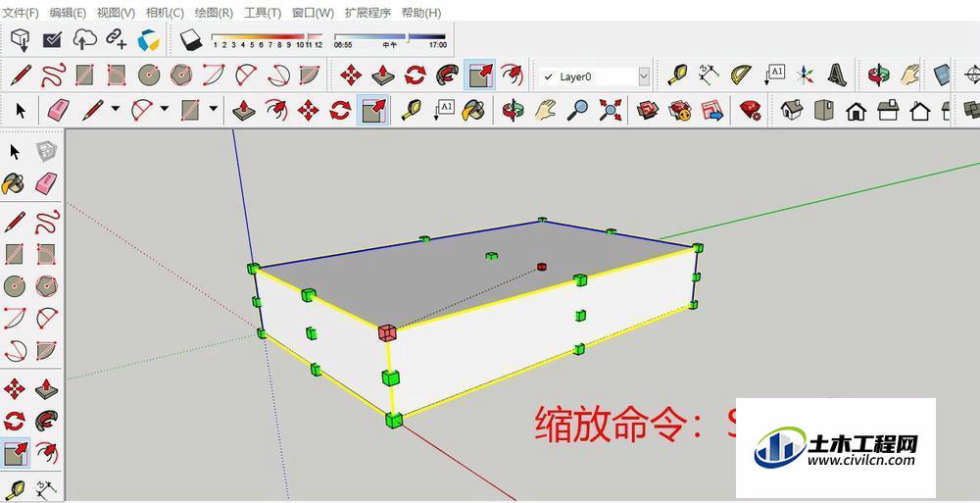Select the Freehand tool in the top drawing toolbar
Image resolution: width=980 pixels, height=503 pixels.
[x=53, y=75]
